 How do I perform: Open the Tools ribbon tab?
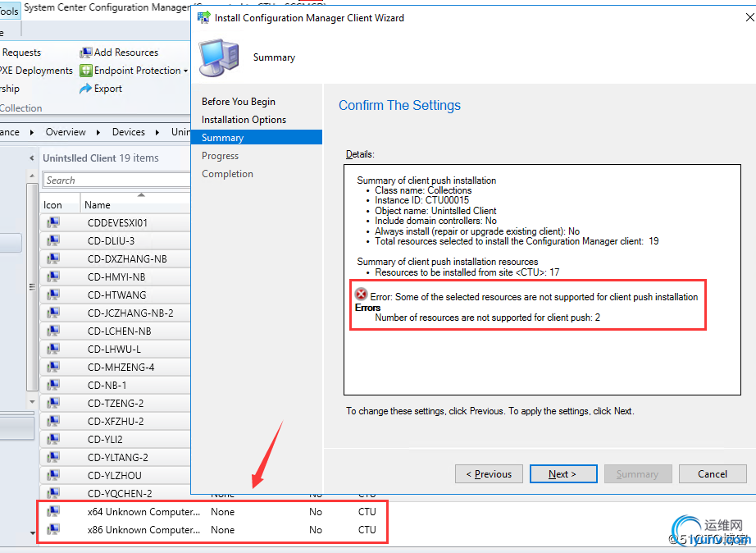coord(9,11)
